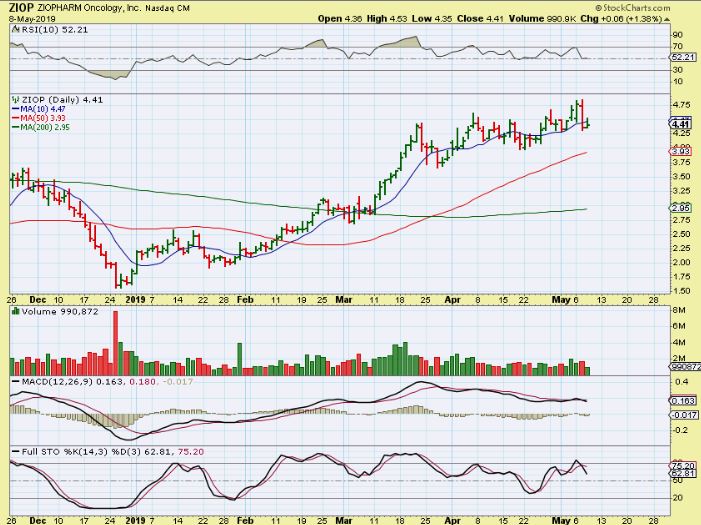Click the 90 level on RSI axis
This screenshot has width=701, height=525.
677,35
